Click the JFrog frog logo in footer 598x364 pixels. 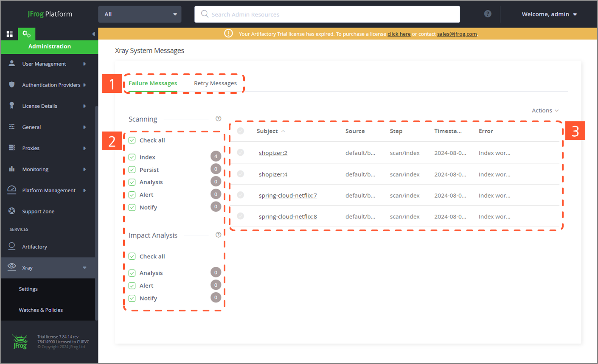coord(20,342)
